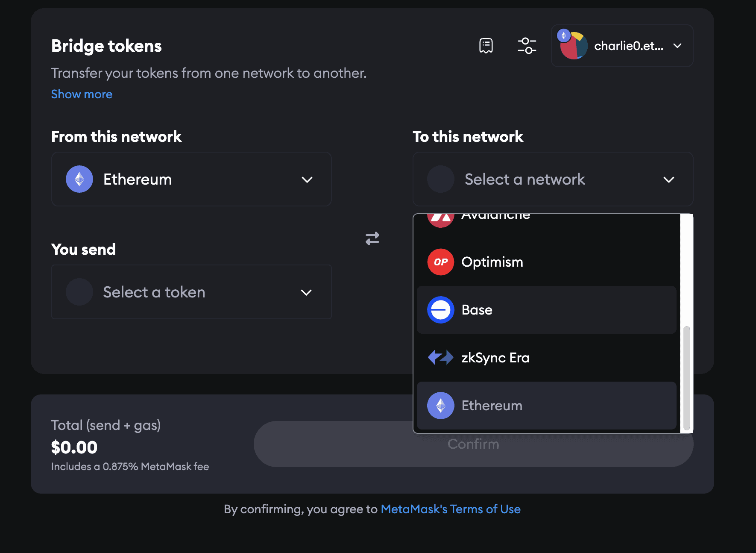Open MetaMask's Terms of Use link
The width and height of the screenshot is (756, 553).
[451, 509]
